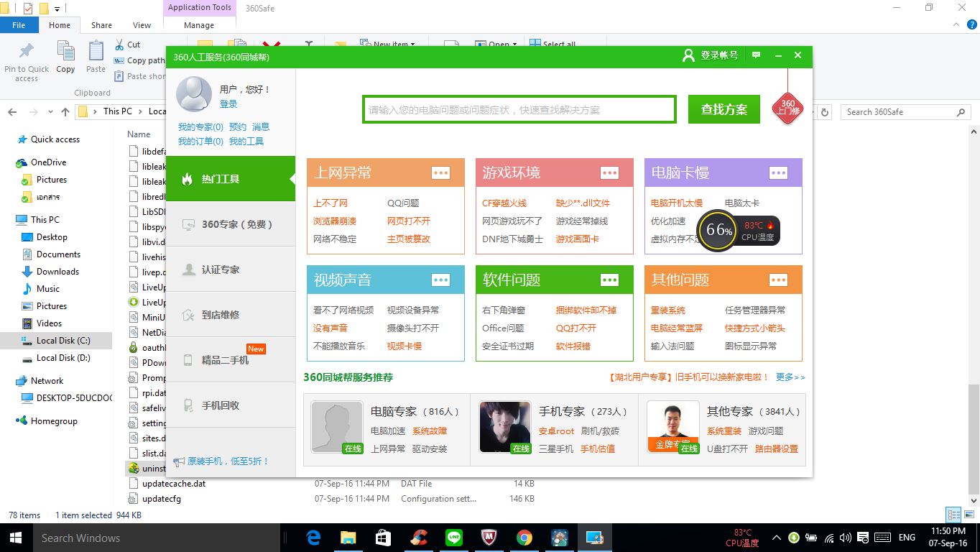Open LINE app from taskbar
Screen dimensions: 980x552
[454, 538]
